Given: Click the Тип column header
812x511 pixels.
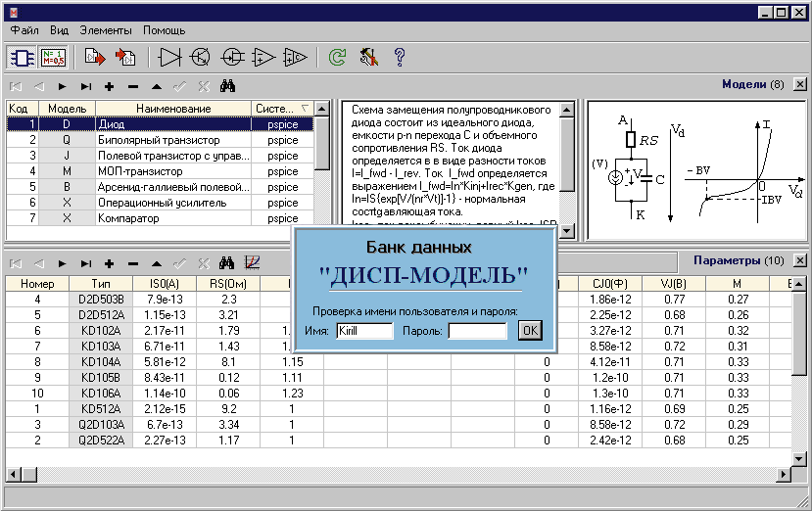Looking at the screenshot, I should click(101, 284).
